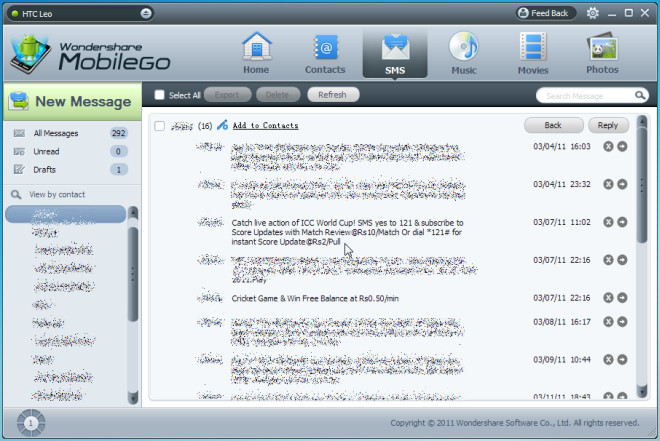This screenshot has height=441, width=660.
Task: Click the Unread folder icon
Action: 19,151
